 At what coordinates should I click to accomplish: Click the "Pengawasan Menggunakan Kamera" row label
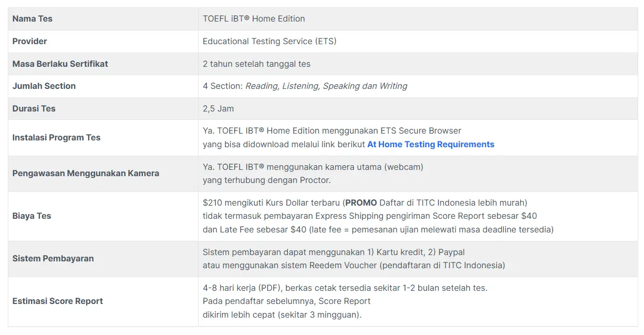[86, 174]
